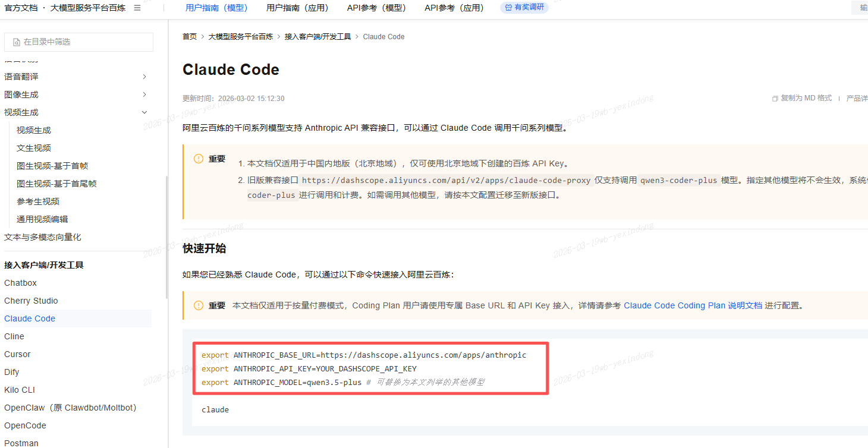Image resolution: width=868 pixels, height=448 pixels.
Task: Click the qwen3-coder-plus model code snippet
Action: (679, 181)
